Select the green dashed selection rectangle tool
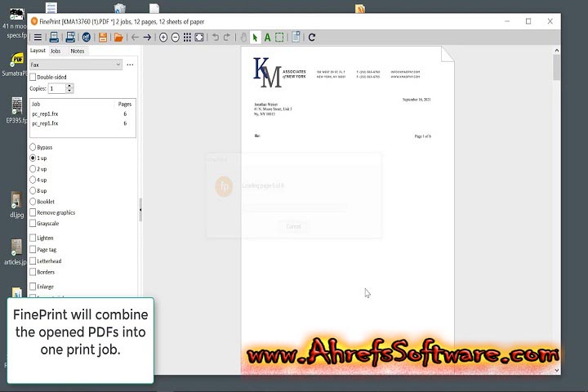 click(x=279, y=37)
